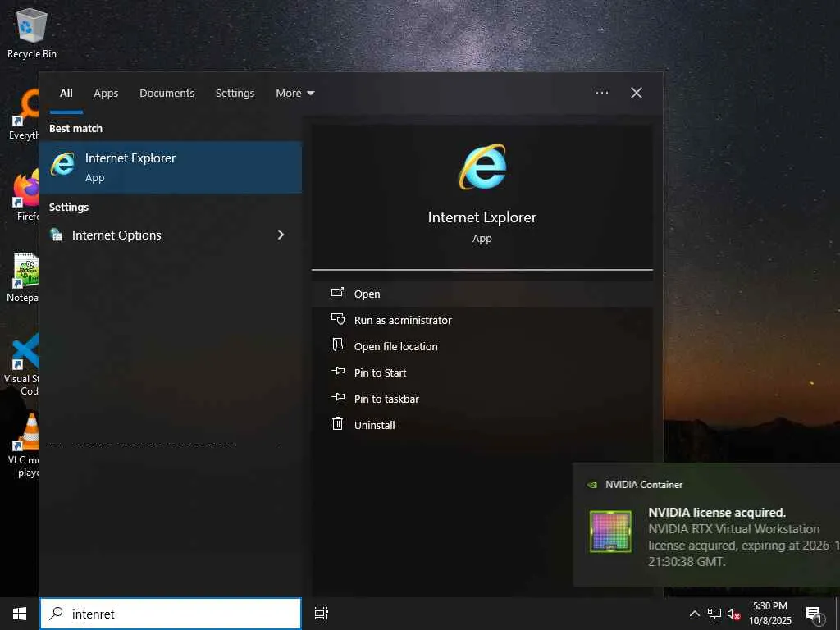Click the NVIDIA Container notification thumbnail
This screenshot has width=840, height=630.
pyautogui.click(x=610, y=532)
